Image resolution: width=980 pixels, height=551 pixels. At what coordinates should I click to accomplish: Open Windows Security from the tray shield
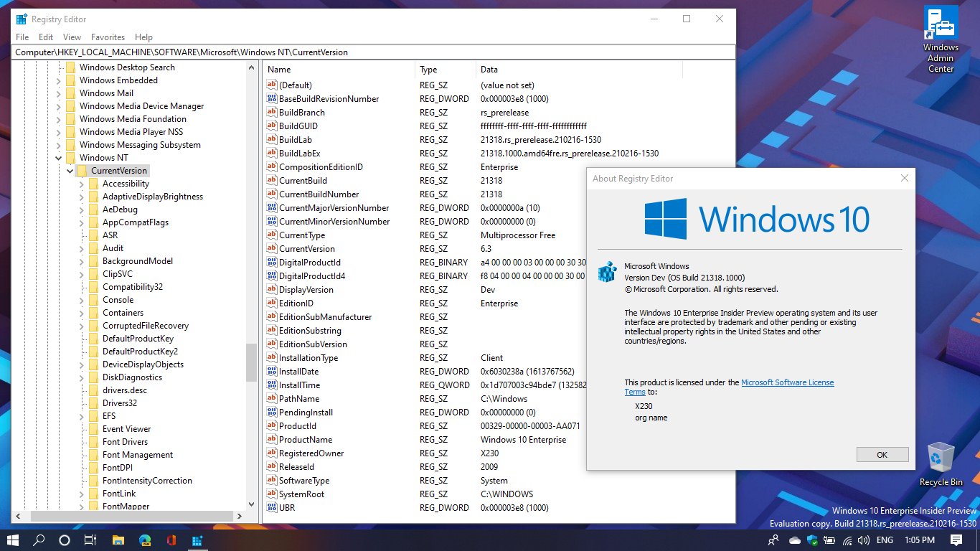(812, 540)
